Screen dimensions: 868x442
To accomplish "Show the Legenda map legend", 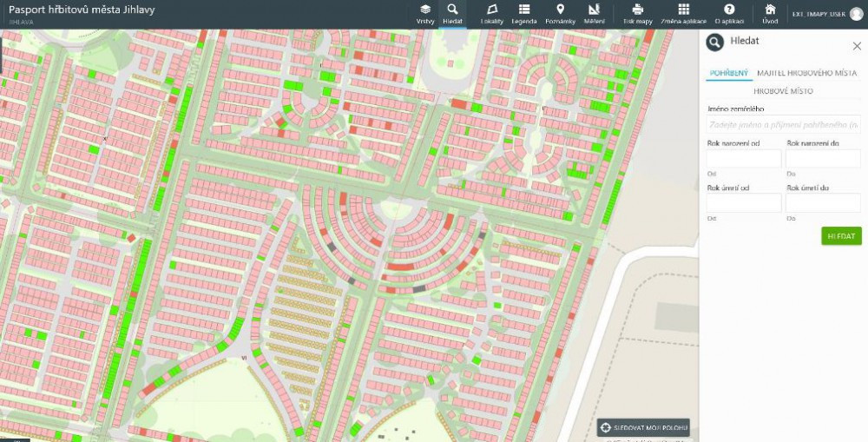I will 524,13.
